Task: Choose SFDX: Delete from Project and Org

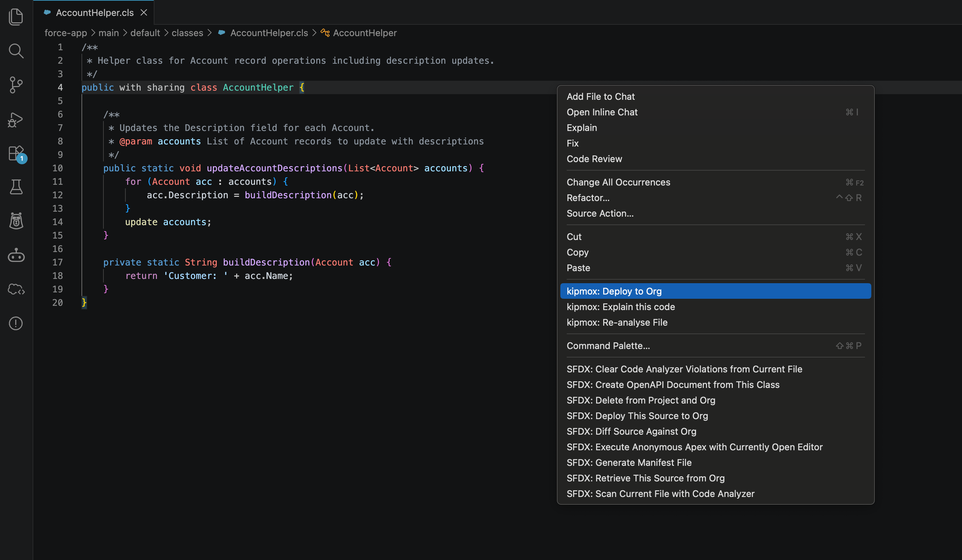Action: 715,401
